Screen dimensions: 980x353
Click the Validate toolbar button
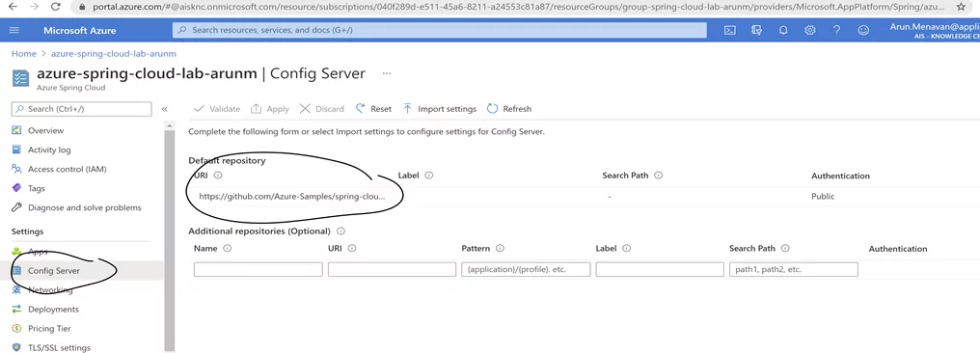pos(217,109)
